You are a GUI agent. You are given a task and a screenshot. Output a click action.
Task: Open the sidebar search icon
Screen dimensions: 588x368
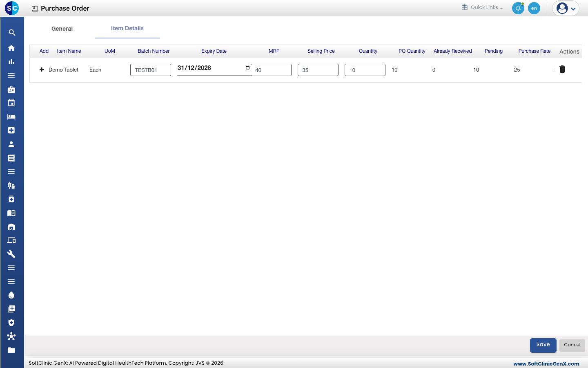click(x=12, y=33)
